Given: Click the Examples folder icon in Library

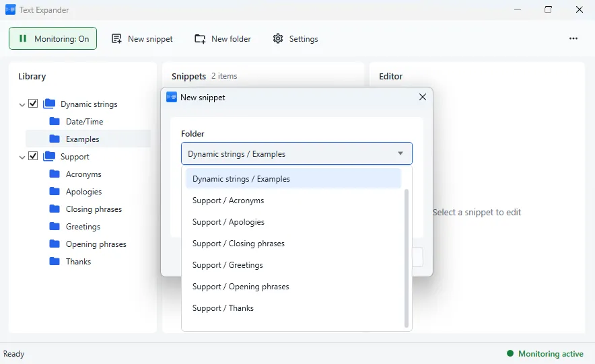Looking at the screenshot, I should click(55, 139).
